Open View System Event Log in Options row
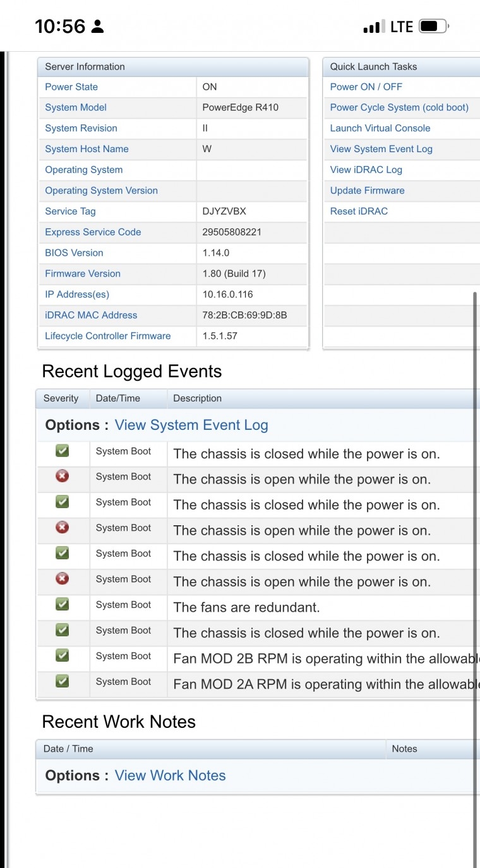The image size is (480, 868). click(191, 425)
